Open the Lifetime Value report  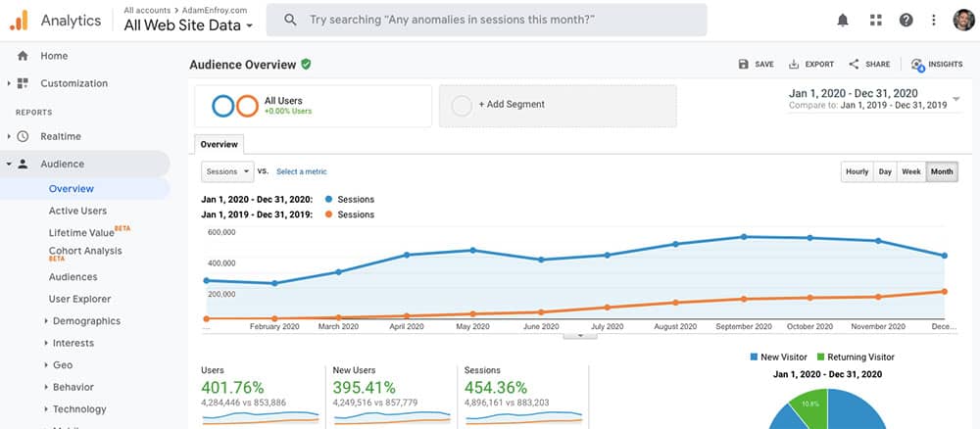[82, 232]
